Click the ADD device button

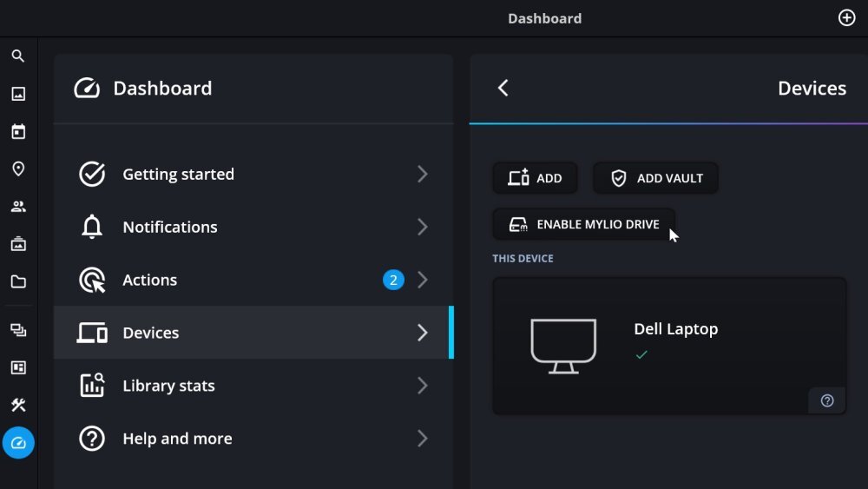pyautogui.click(x=536, y=178)
